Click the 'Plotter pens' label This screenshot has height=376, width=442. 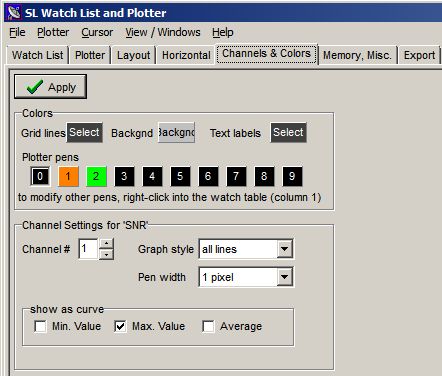50,157
